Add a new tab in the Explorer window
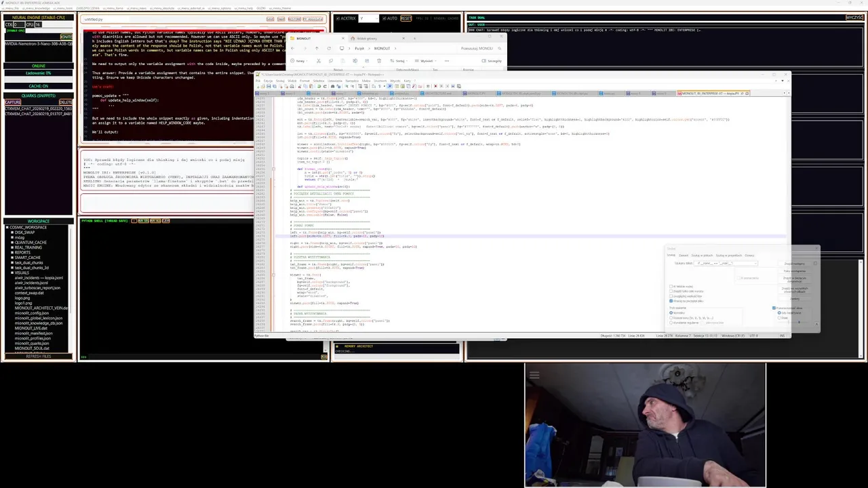The width and height of the screenshot is (868, 488). click(414, 39)
